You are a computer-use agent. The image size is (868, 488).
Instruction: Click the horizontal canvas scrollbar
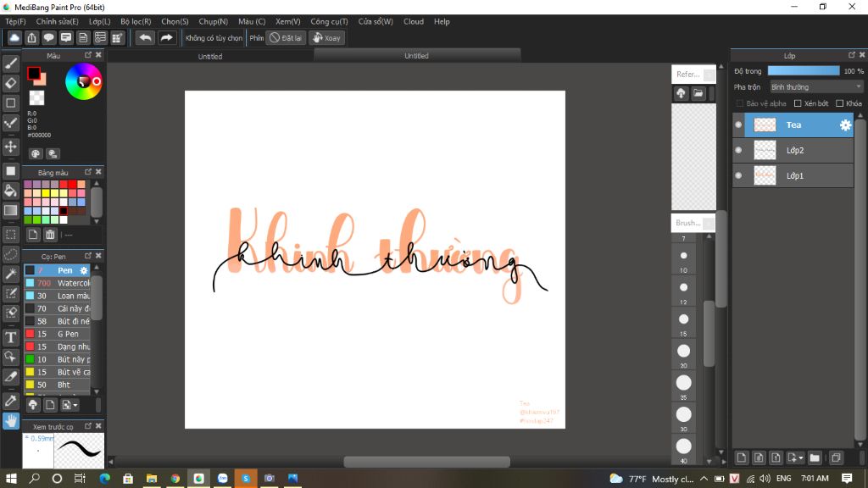tap(426, 462)
